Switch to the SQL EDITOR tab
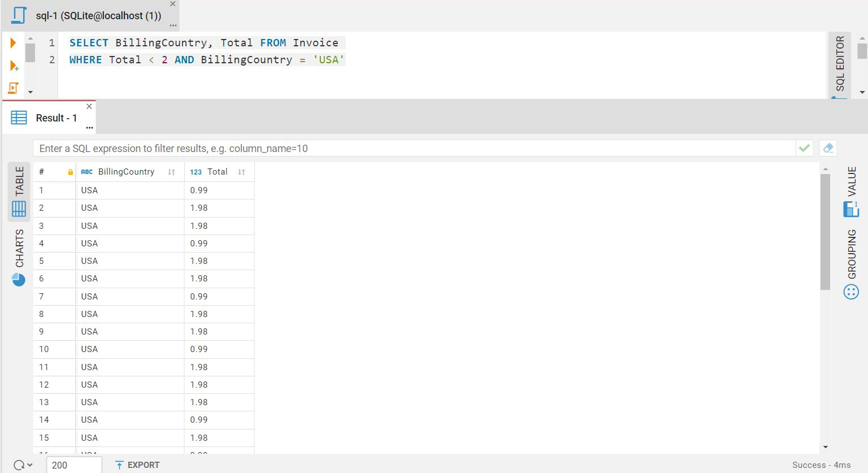 [840, 65]
